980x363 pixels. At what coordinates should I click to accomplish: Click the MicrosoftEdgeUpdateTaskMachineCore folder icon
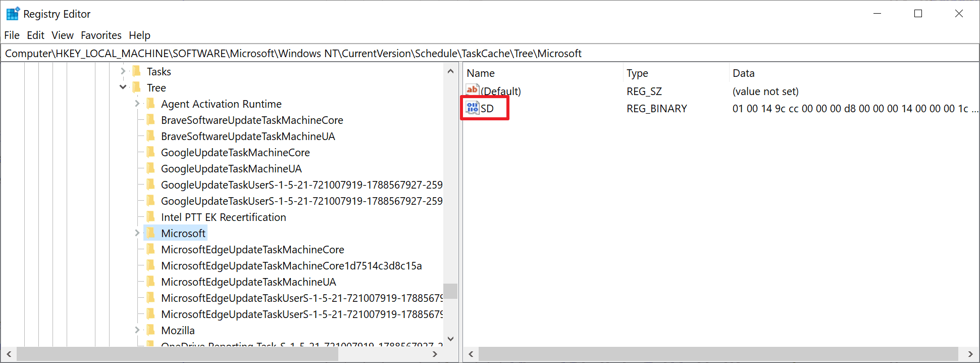click(x=150, y=249)
